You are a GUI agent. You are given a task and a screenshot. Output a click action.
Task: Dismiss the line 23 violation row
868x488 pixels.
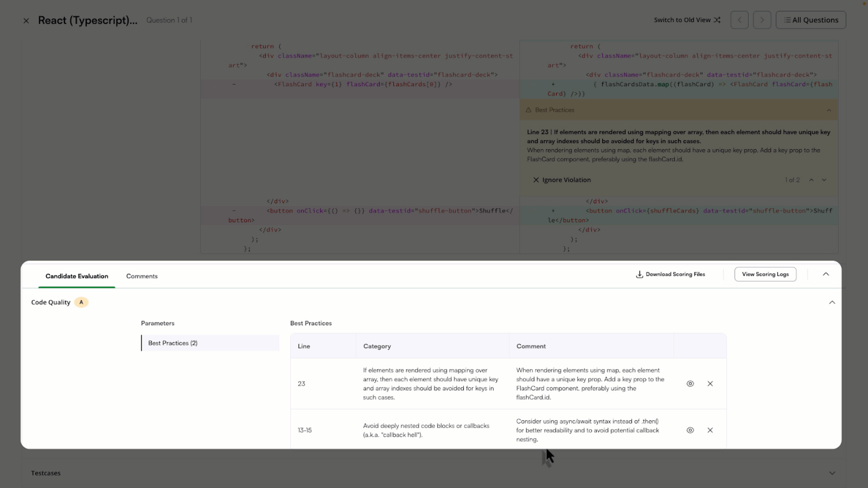point(710,384)
